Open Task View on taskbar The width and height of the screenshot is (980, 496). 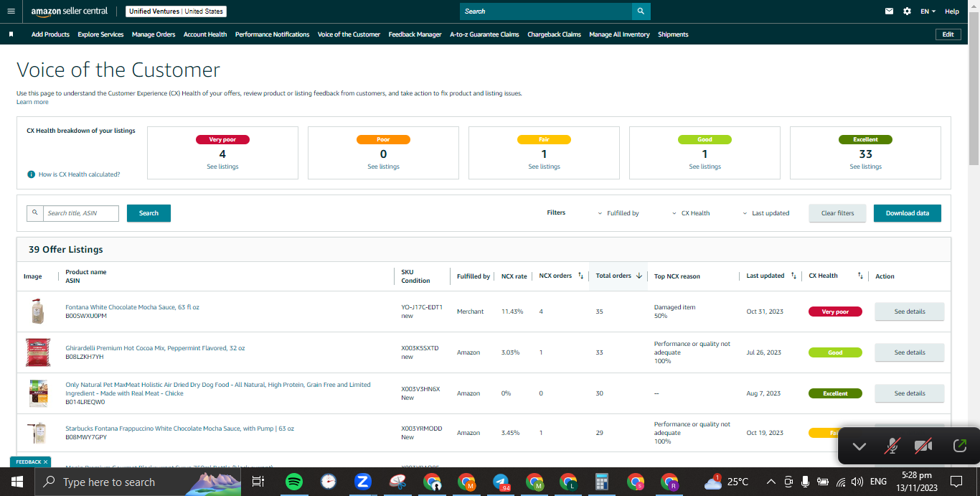point(258,482)
